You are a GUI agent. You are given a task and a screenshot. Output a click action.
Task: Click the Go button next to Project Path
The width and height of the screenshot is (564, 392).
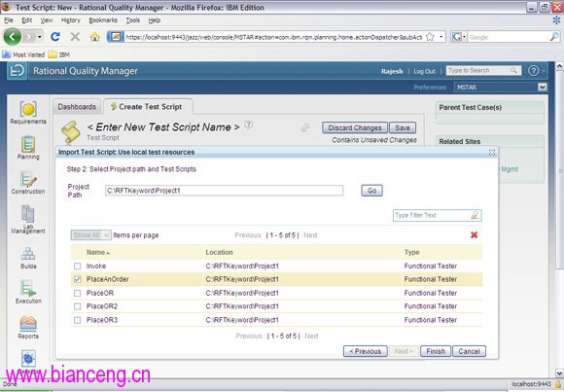[371, 191]
